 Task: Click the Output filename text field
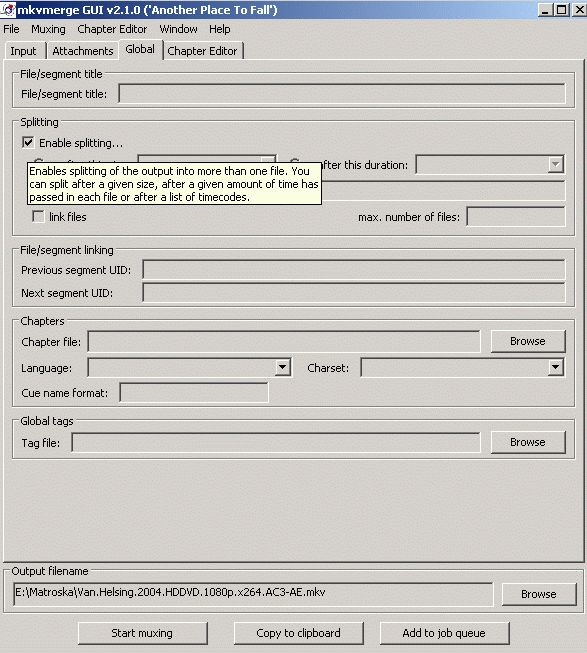253,593
